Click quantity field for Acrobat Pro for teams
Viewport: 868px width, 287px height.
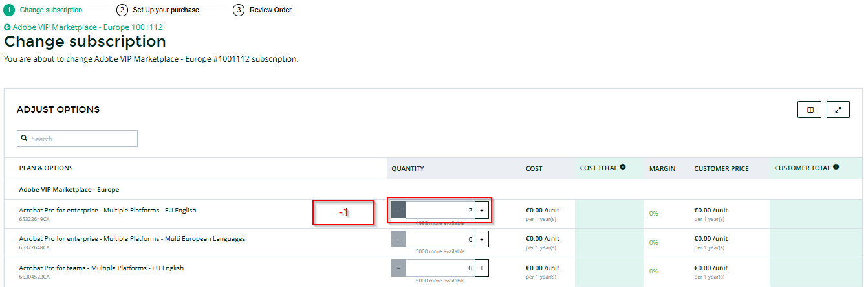[440, 268]
